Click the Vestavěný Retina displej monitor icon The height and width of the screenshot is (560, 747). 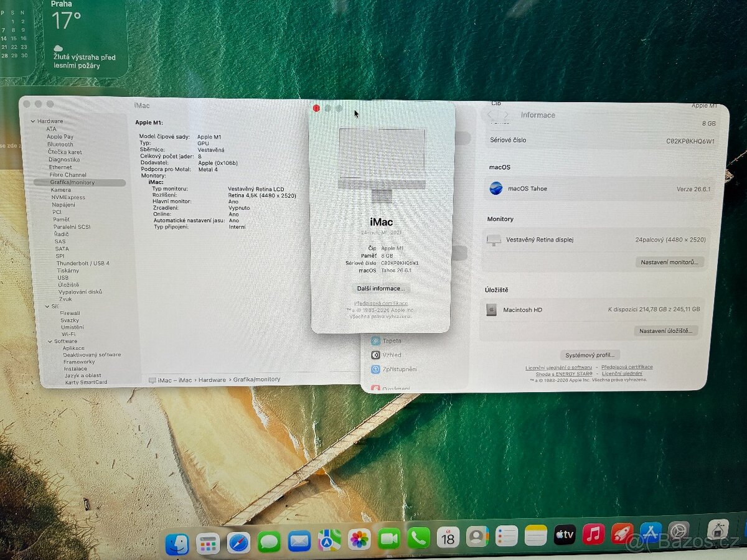[494, 240]
